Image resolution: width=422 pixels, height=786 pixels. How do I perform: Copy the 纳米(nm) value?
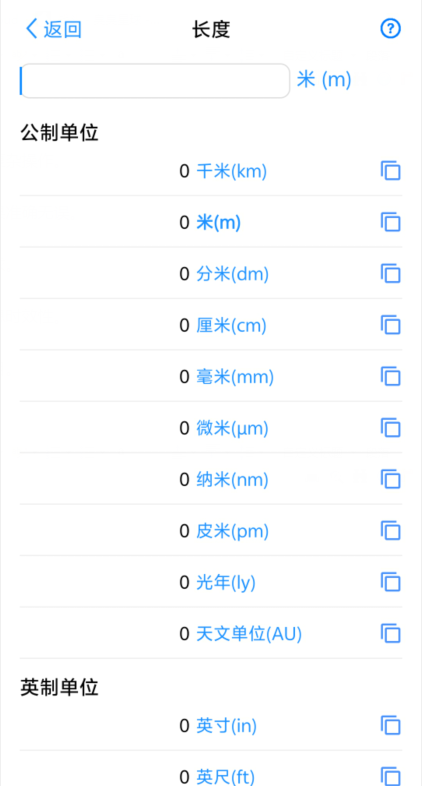pos(390,480)
